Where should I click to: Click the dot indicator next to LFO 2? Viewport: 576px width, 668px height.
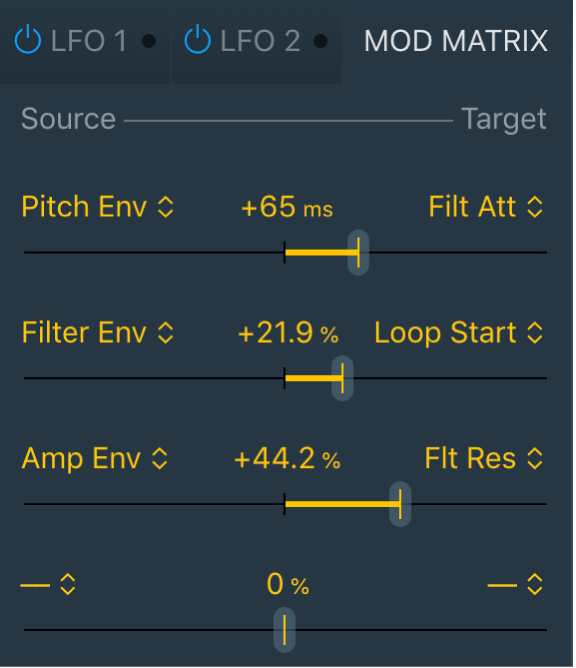point(320,41)
